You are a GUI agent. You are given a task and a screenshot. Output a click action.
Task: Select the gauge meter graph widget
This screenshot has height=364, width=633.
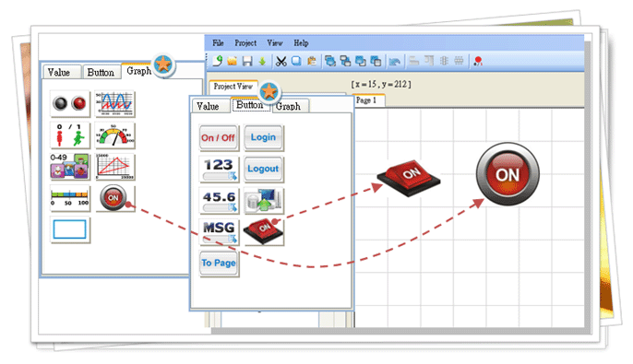coord(115,135)
